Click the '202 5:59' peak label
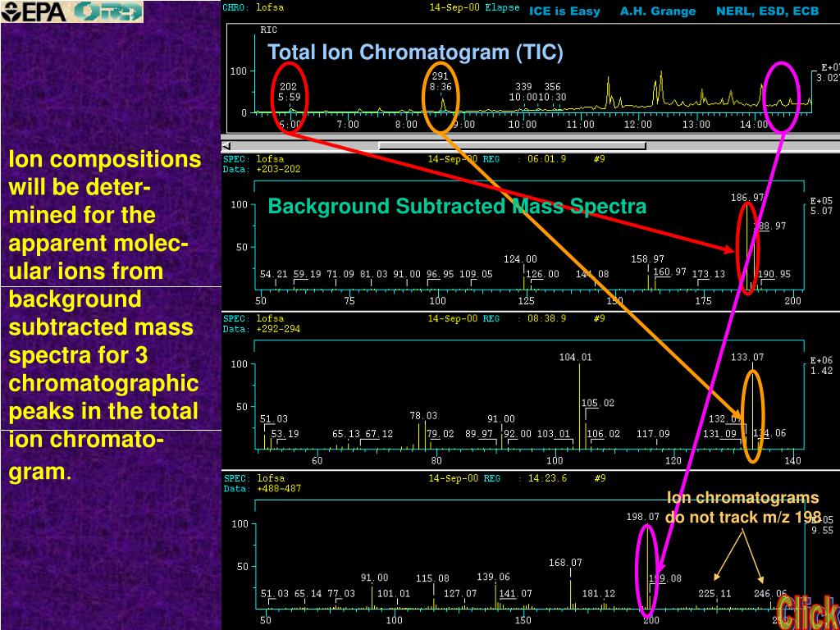Screen dimensions: 840x630 point(289,92)
